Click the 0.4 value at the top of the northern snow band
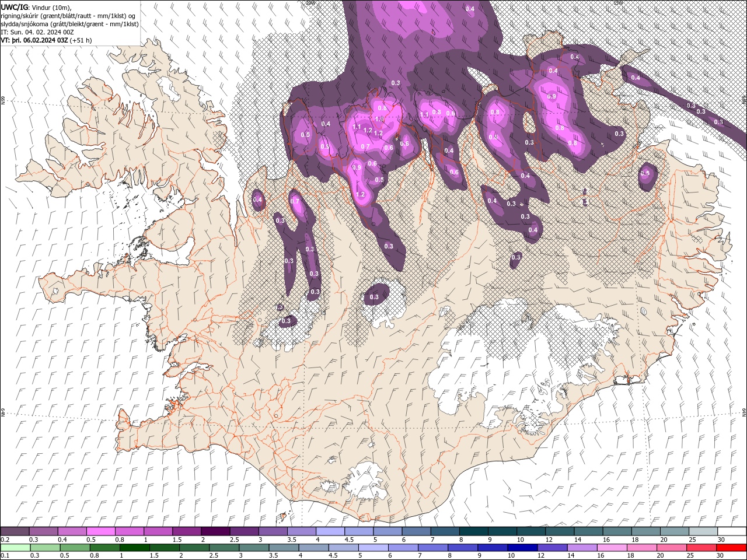Viewport: 747px width, 560px height. 470,9
